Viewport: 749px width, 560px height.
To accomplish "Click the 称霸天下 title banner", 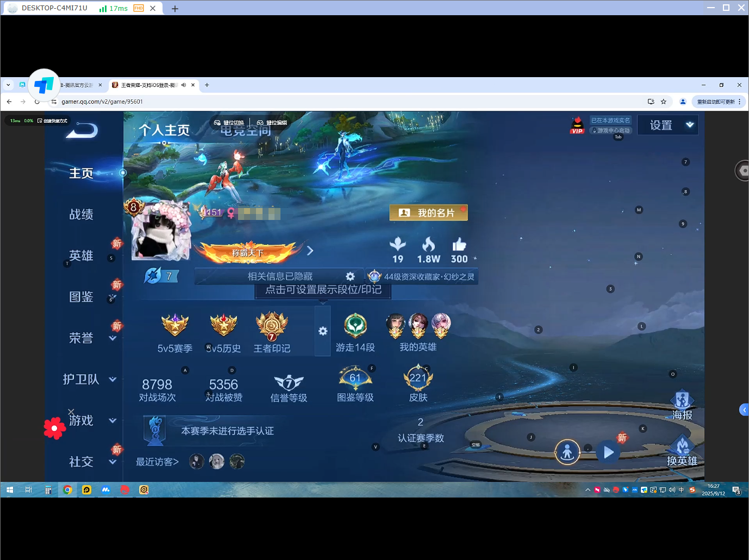I will [x=248, y=253].
